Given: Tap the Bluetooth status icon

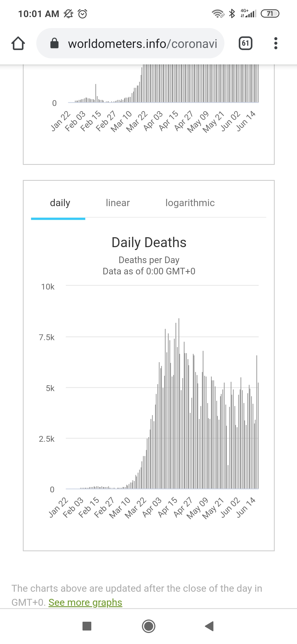Looking at the screenshot, I should (232, 13).
